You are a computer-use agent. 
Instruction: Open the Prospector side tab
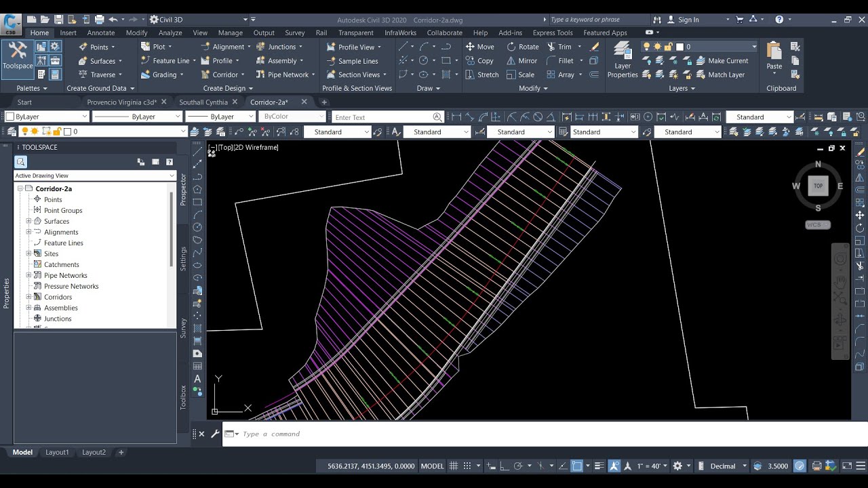183,189
